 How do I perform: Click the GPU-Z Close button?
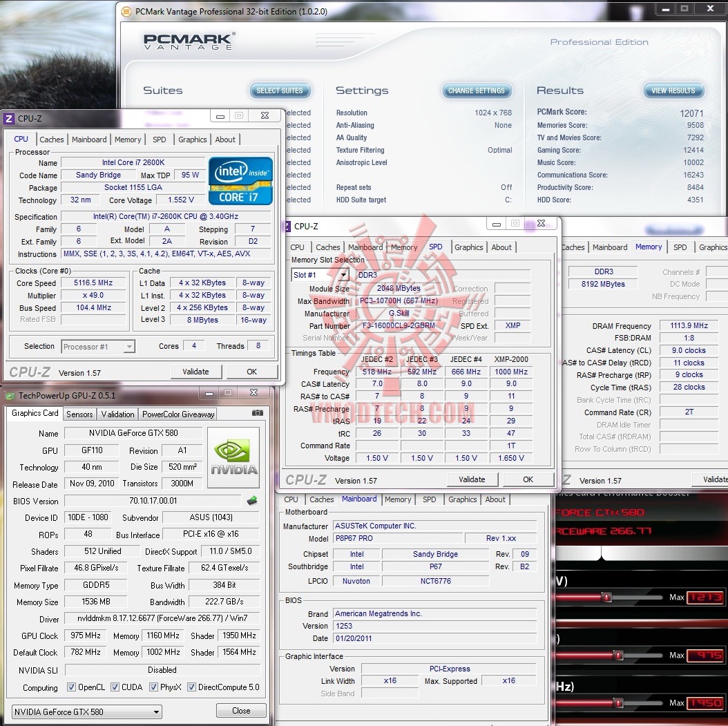point(241,711)
